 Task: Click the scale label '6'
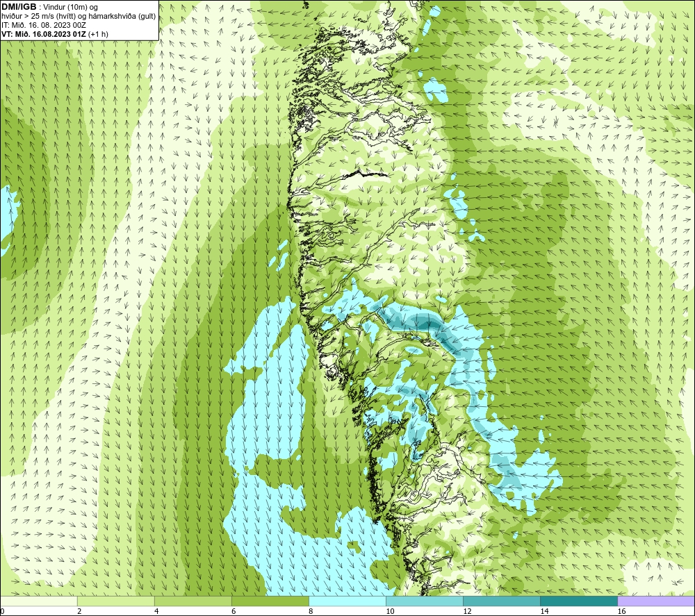coord(234,611)
